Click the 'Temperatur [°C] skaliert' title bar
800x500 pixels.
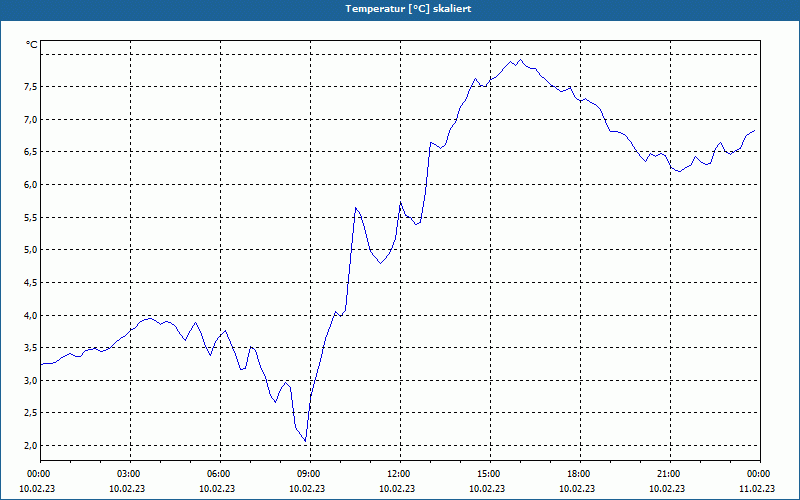(400, 9)
